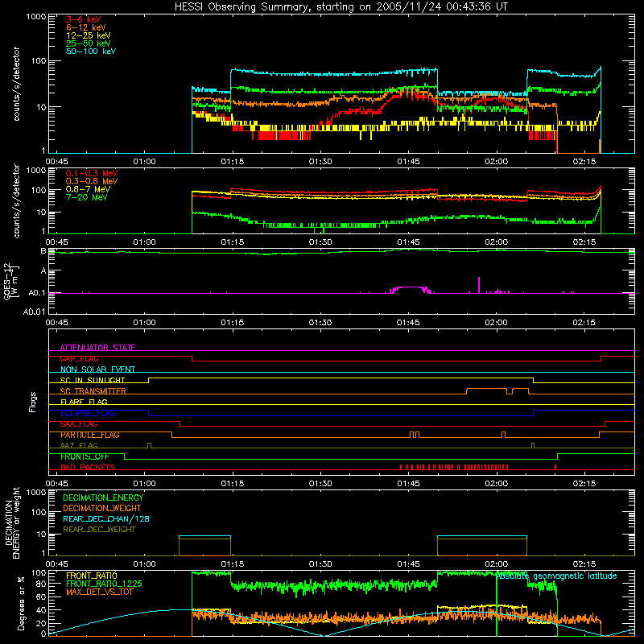Image resolution: width=644 pixels, height=644 pixels.
Task: Pick the REAR_DEC_WEIGHT legend label
Action: click(x=99, y=530)
